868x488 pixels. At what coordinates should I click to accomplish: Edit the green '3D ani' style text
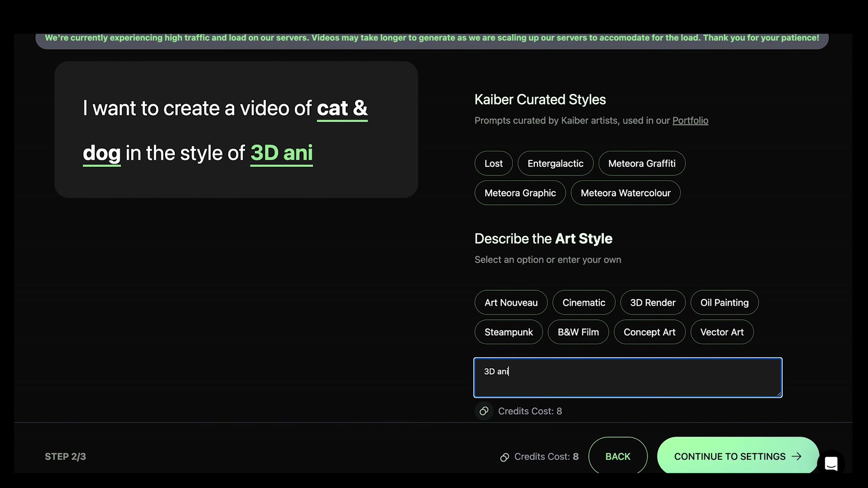[x=281, y=153]
